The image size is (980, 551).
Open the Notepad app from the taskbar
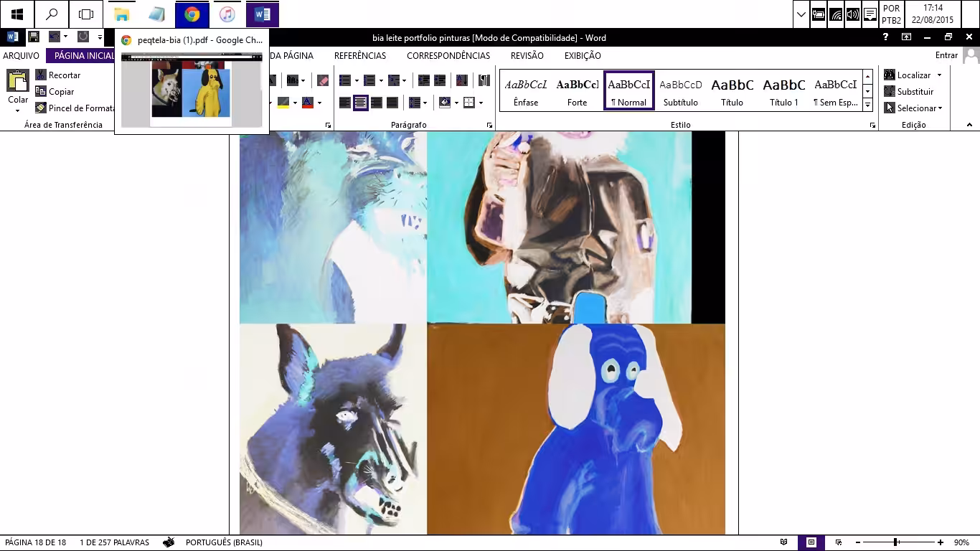(x=156, y=14)
